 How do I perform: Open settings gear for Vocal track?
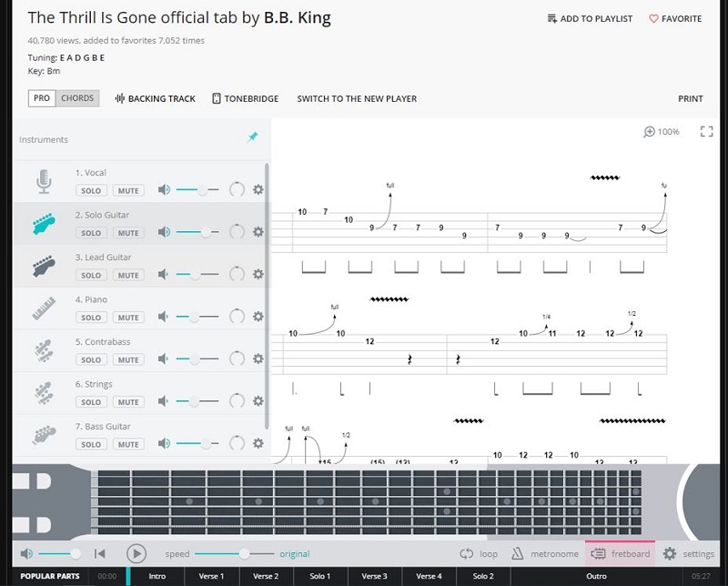coord(258,189)
